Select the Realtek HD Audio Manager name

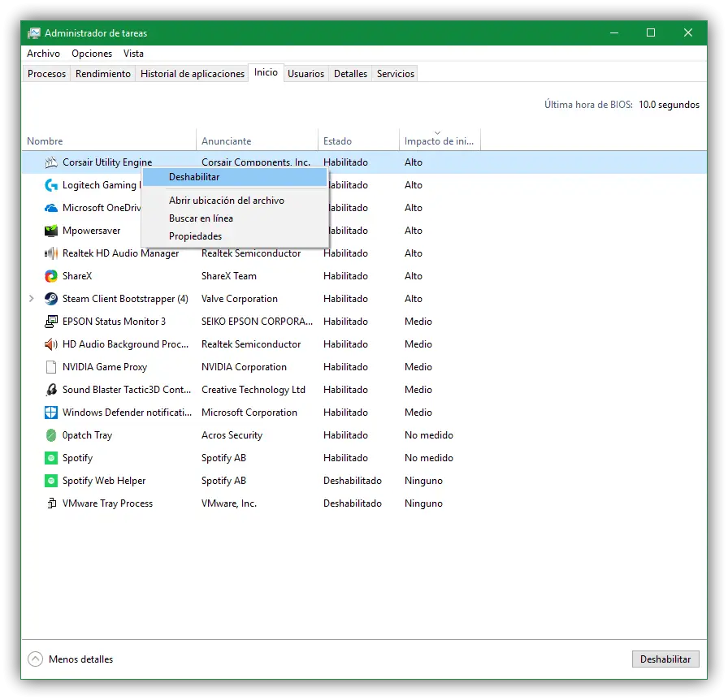121,253
